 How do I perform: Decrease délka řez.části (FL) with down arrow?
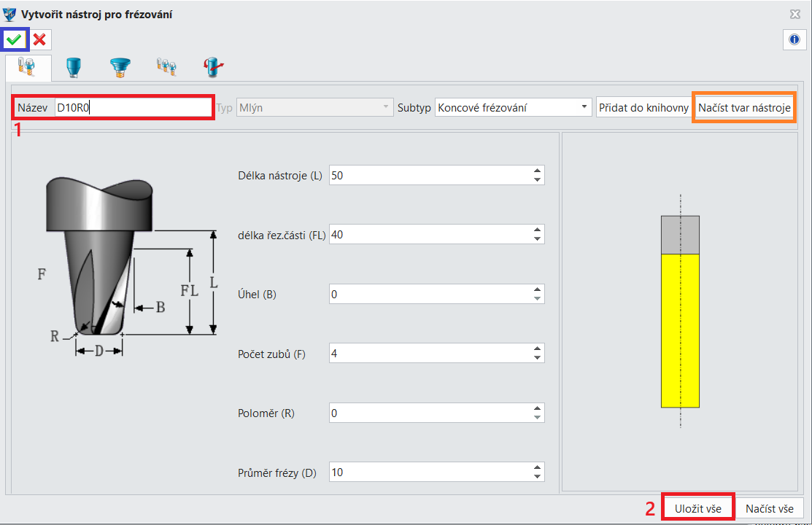tap(537, 238)
